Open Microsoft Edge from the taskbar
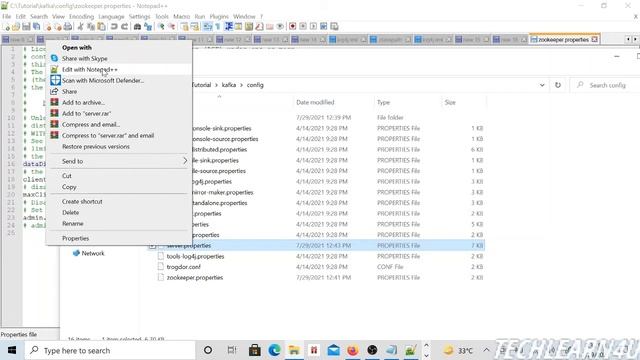The image size is (640, 360). (274, 350)
